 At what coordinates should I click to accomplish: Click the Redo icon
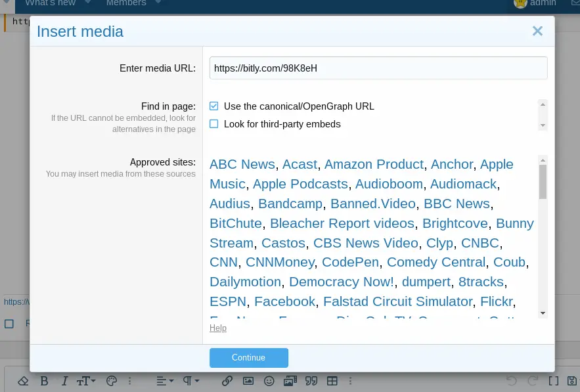[x=533, y=381]
